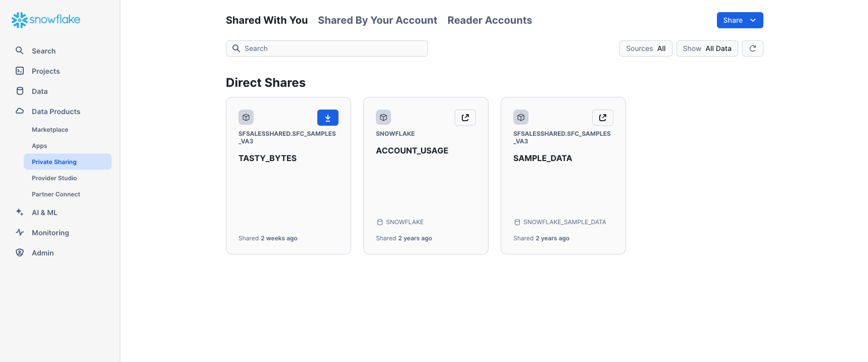Click the SAMPLE_DATA package cube icon
Screen dimensions: 868x362
coord(521,117)
